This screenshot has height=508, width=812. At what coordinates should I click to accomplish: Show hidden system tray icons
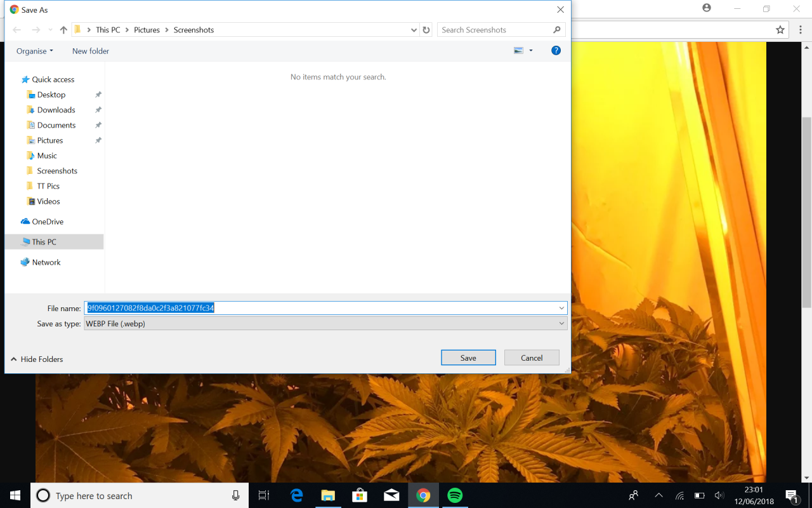[658, 495]
